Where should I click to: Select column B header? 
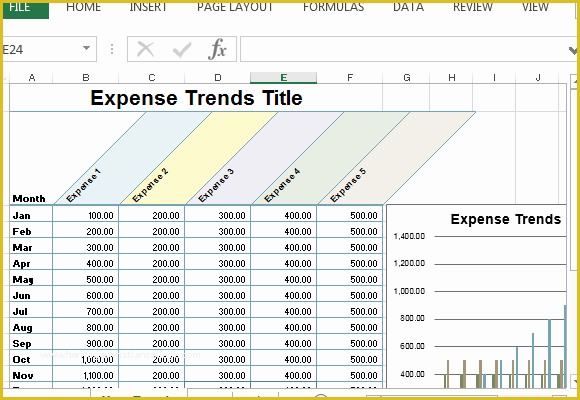(86, 78)
